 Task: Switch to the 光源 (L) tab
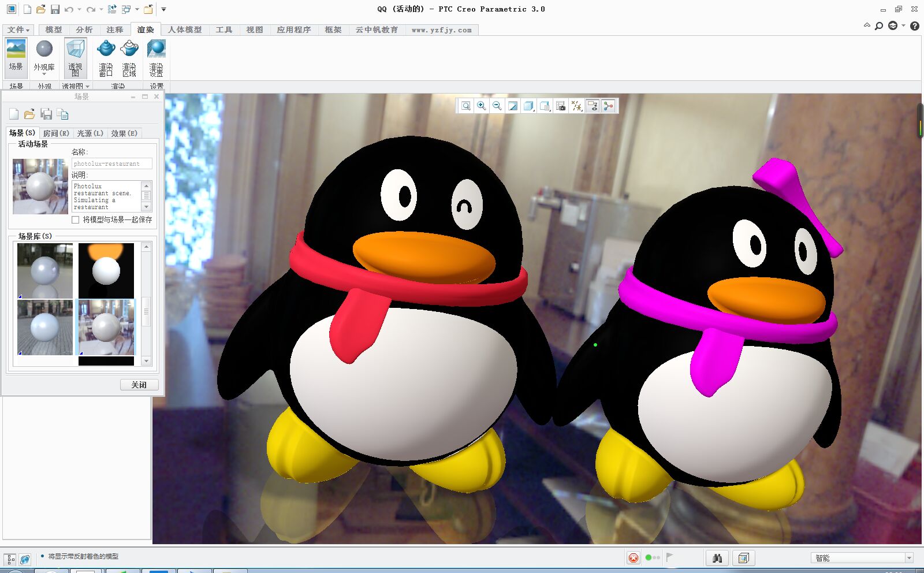90,133
